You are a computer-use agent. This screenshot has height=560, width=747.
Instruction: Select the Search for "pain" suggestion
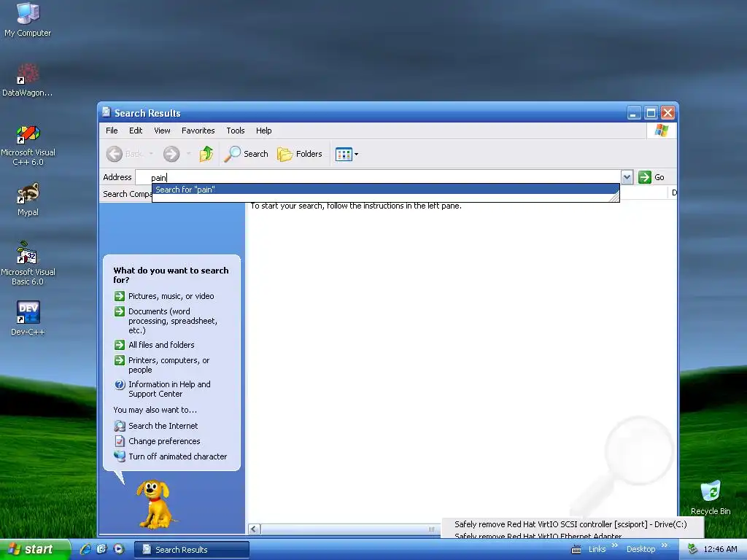pyautogui.click(x=385, y=190)
